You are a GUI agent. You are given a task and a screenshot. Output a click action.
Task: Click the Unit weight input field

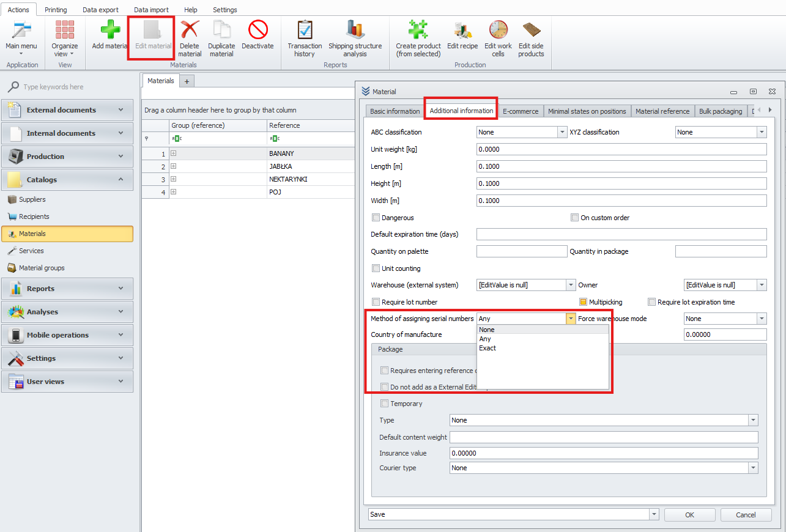click(621, 149)
